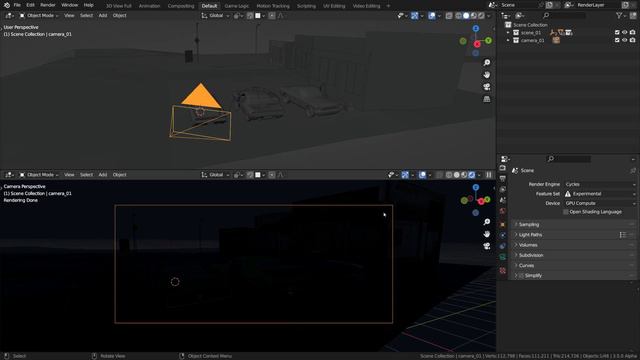Viewport: 640px width, 360px height.
Task: Hide scene_01 collection with eye icon
Action: (624, 32)
